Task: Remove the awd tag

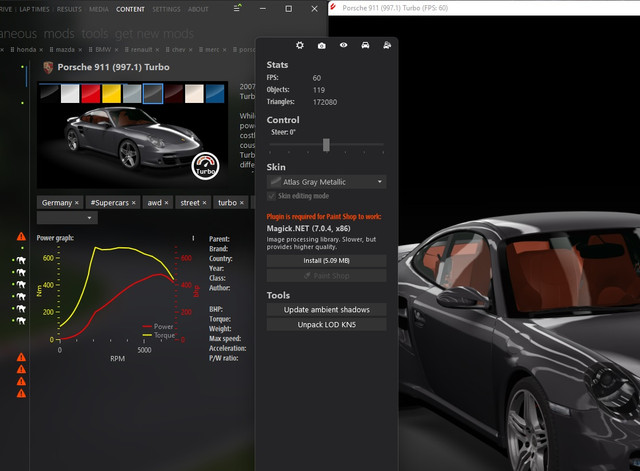Action: [166, 202]
